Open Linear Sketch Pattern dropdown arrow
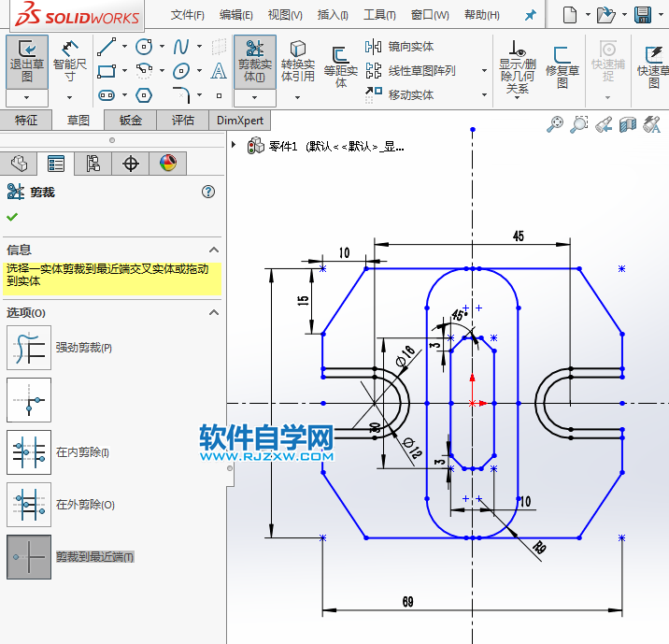 click(484, 71)
